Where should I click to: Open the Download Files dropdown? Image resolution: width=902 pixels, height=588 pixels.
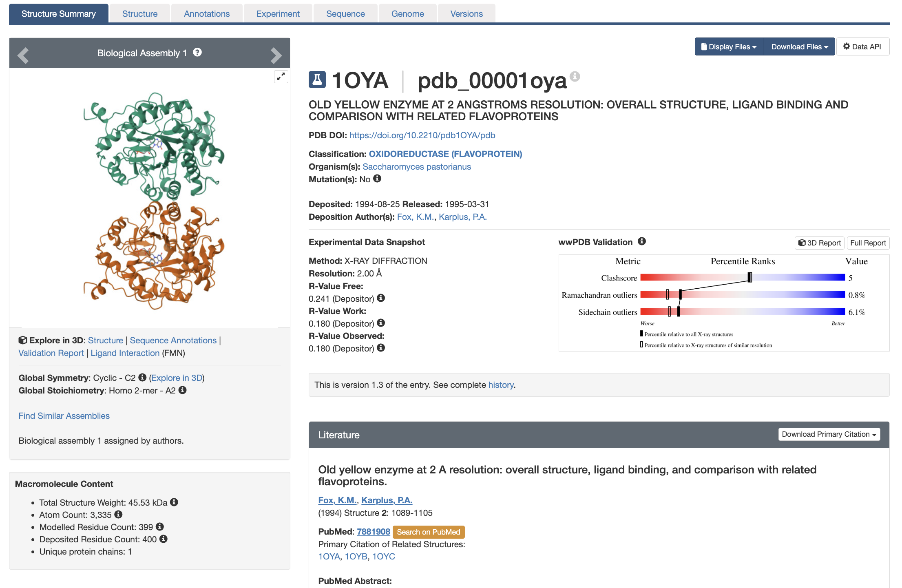pyautogui.click(x=799, y=47)
